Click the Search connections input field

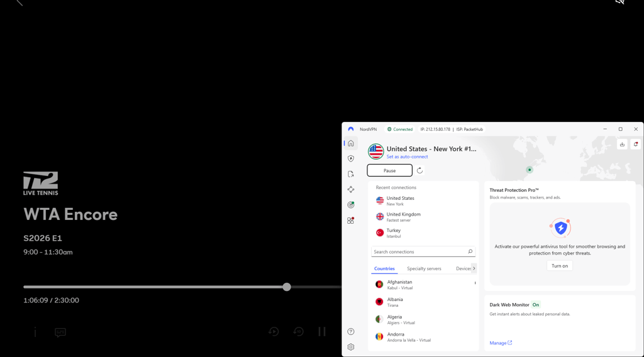tap(423, 251)
